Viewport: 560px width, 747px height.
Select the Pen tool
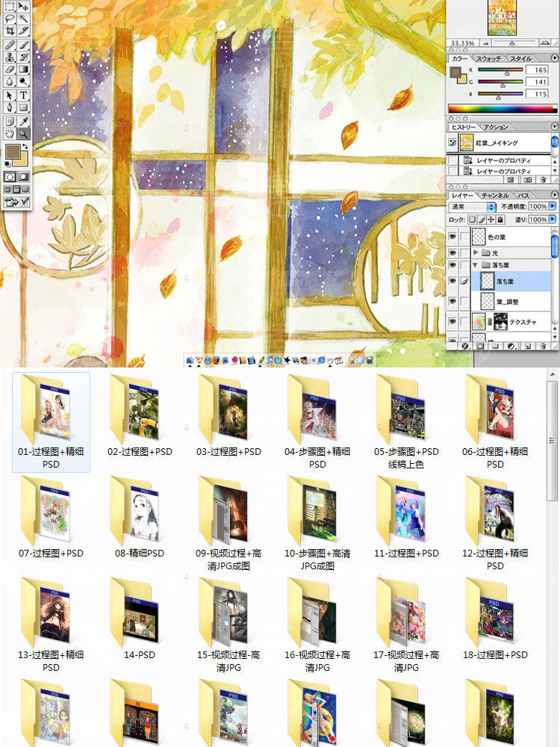pos(10,108)
